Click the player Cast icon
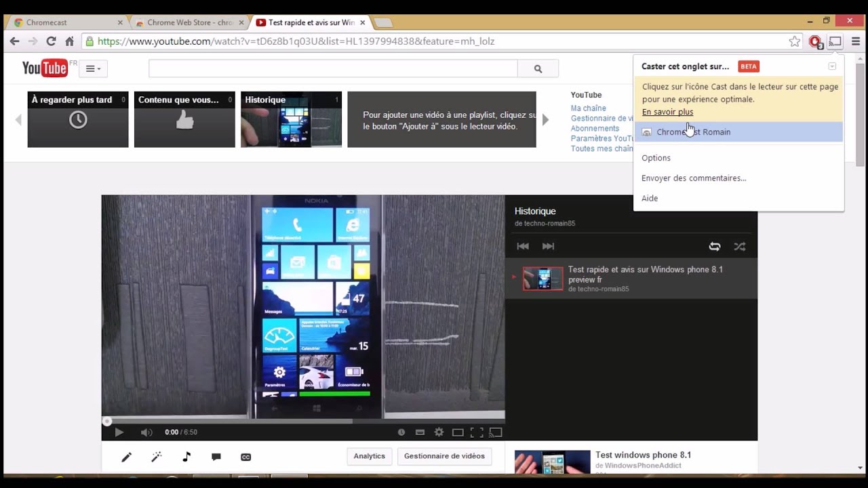 tap(496, 432)
